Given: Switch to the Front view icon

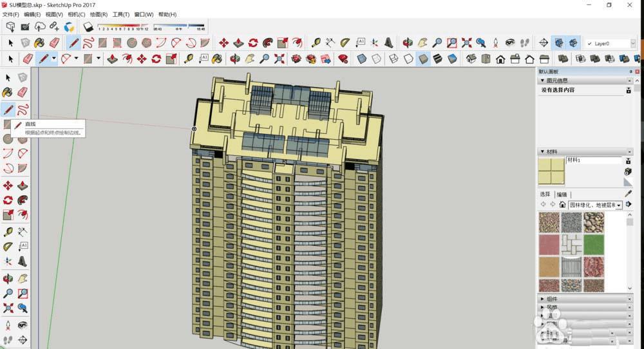Looking at the screenshot, I should (500, 59).
